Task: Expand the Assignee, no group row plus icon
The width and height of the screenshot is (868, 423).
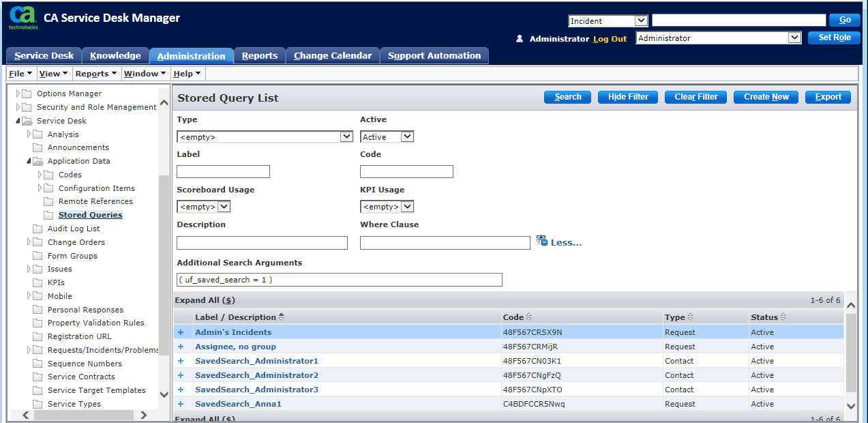Action: [x=181, y=347]
